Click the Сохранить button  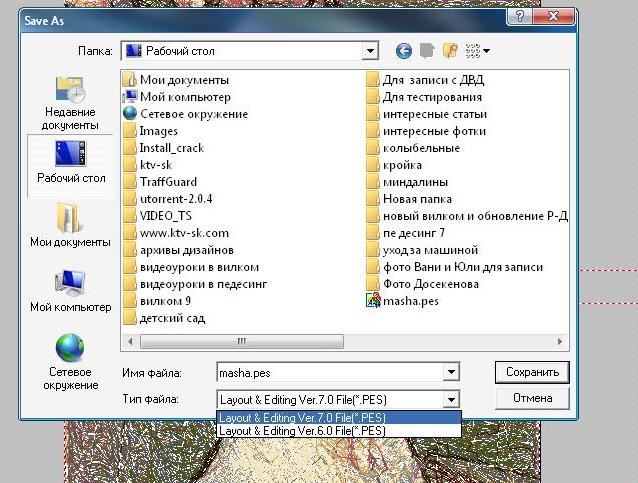point(531,372)
